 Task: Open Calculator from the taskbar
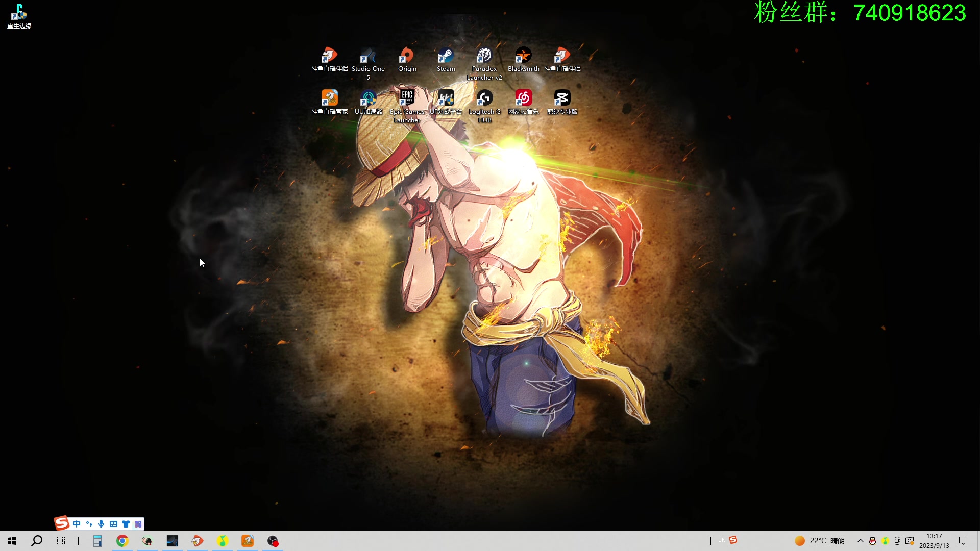coord(97,541)
